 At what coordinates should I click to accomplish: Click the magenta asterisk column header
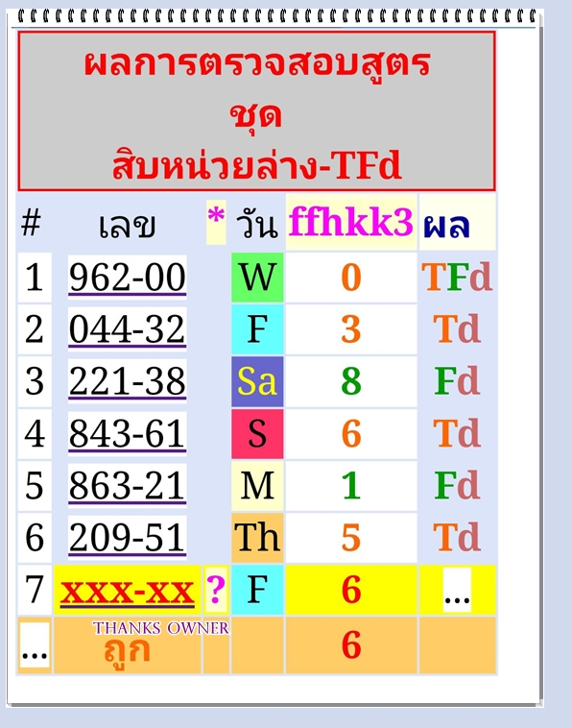pyautogui.click(x=216, y=222)
